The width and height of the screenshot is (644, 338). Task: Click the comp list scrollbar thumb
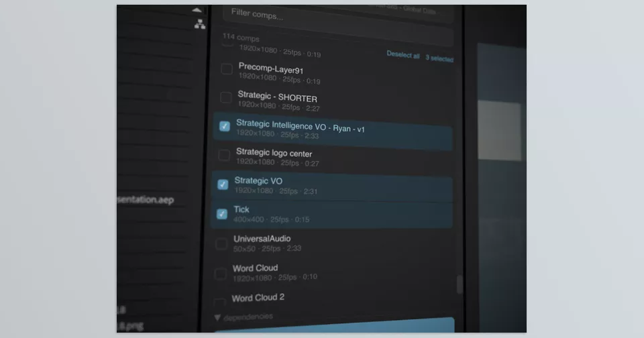coord(460,284)
